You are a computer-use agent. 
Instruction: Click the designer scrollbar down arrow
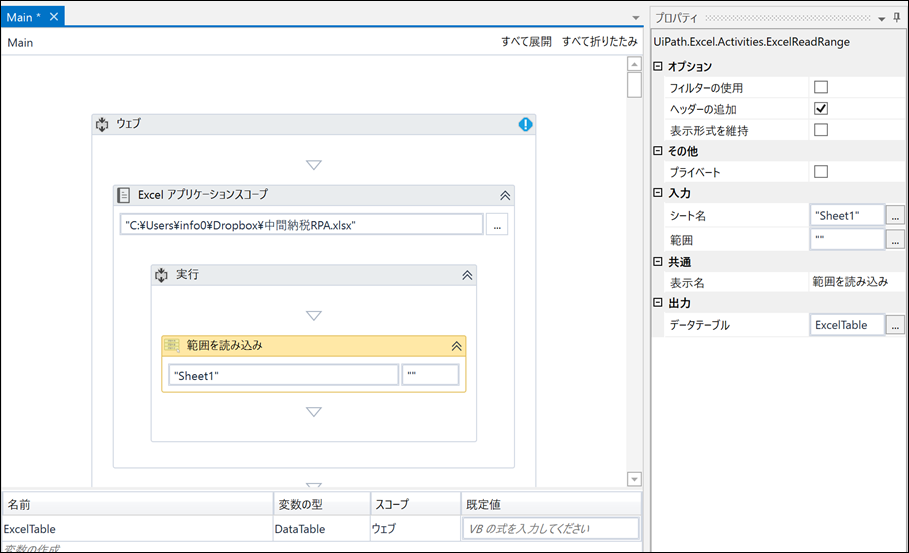(634, 479)
